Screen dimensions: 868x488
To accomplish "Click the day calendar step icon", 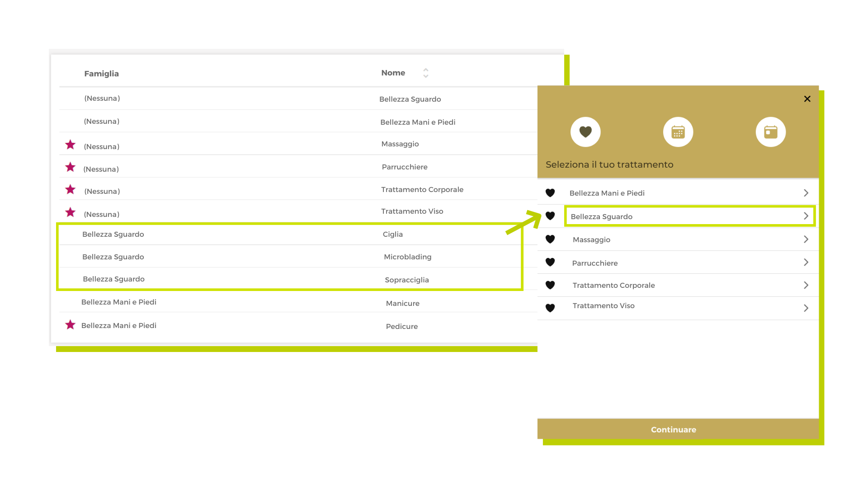I will [771, 132].
